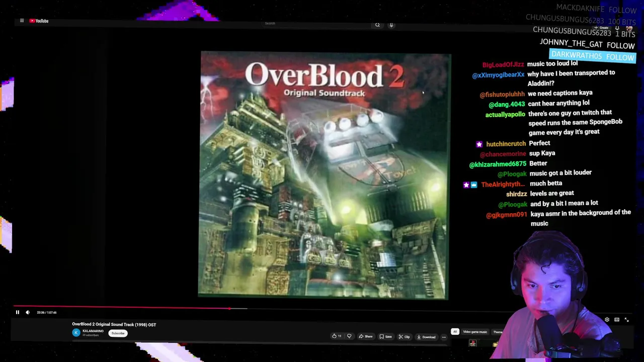Open the YouTube hamburger guide menu
The width and height of the screenshot is (644, 362).
pyautogui.click(x=22, y=21)
